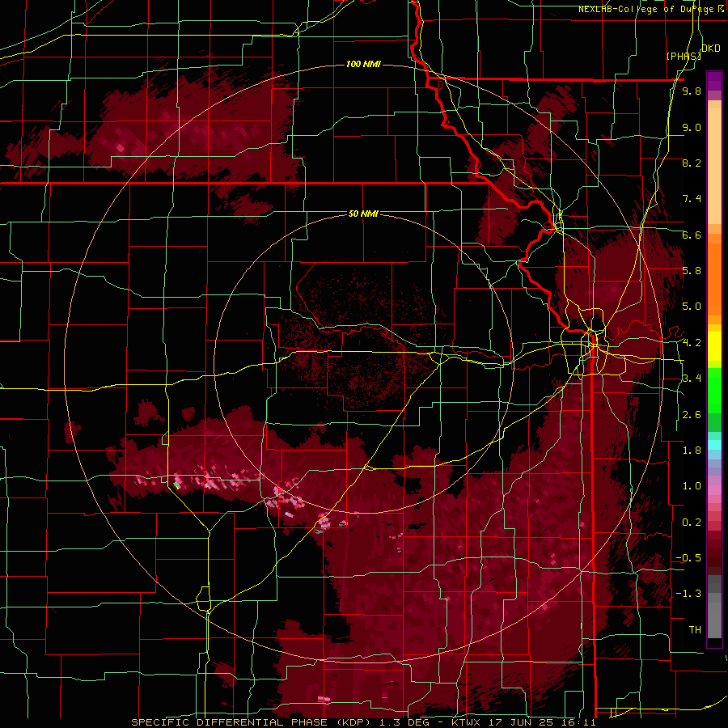This screenshot has width=728, height=728.
Task: Click the 5.0 scale label
Action: pos(692,307)
